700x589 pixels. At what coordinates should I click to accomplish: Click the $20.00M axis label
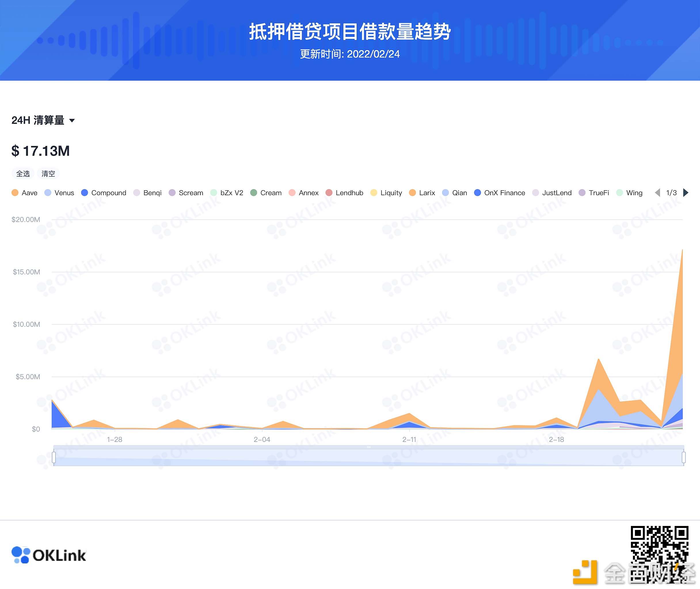(26, 219)
